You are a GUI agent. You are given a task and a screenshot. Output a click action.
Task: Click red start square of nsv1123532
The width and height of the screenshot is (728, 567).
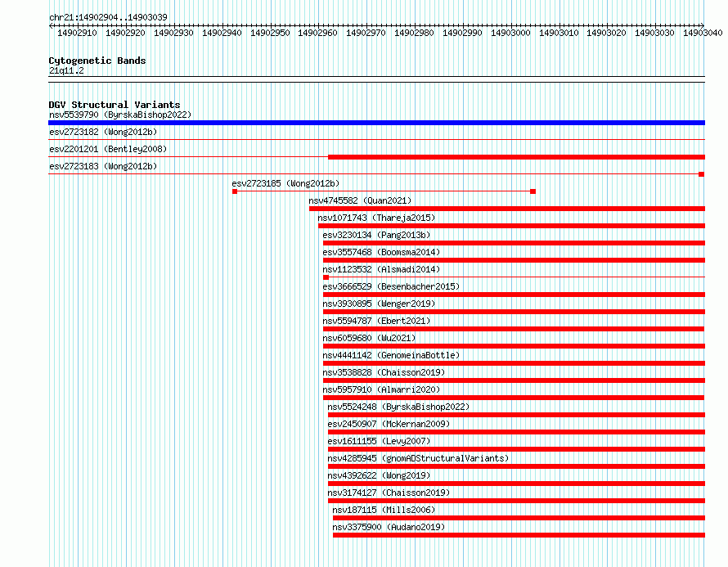click(x=326, y=277)
